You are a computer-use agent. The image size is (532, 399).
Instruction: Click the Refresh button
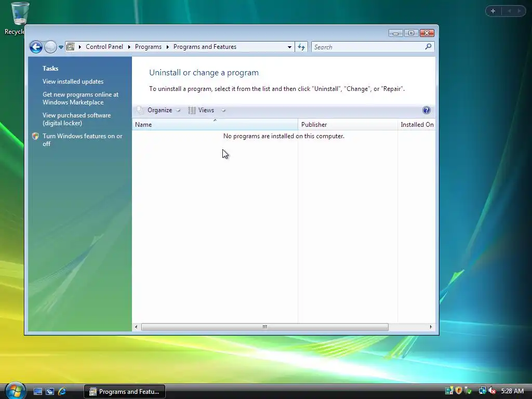[x=301, y=47]
